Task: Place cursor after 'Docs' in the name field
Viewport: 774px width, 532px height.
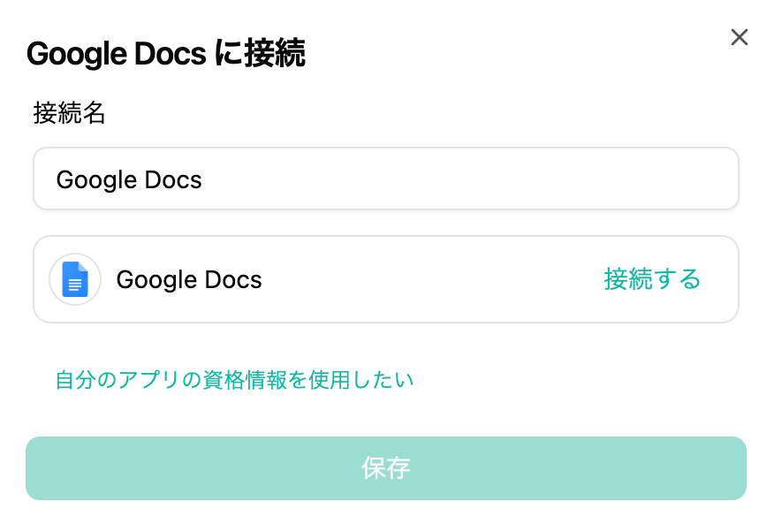Action: (204, 180)
